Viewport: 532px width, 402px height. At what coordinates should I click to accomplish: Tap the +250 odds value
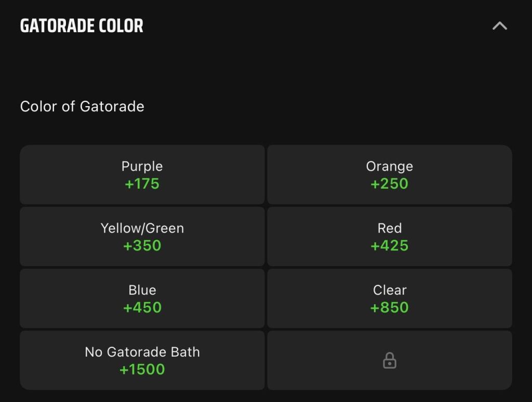390,184
